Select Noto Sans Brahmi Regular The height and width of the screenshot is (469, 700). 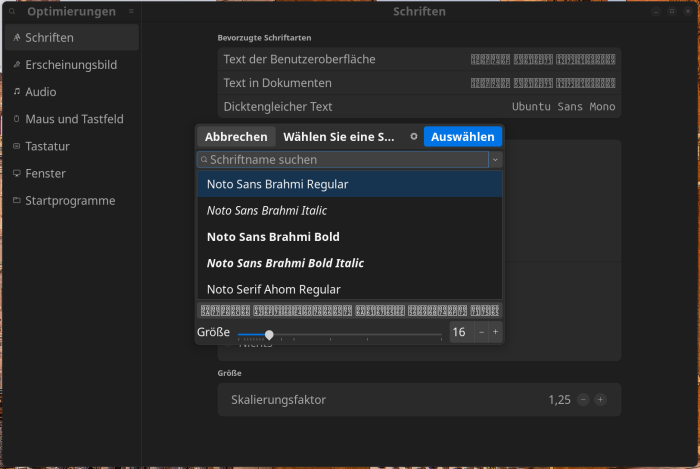pyautogui.click(x=350, y=184)
